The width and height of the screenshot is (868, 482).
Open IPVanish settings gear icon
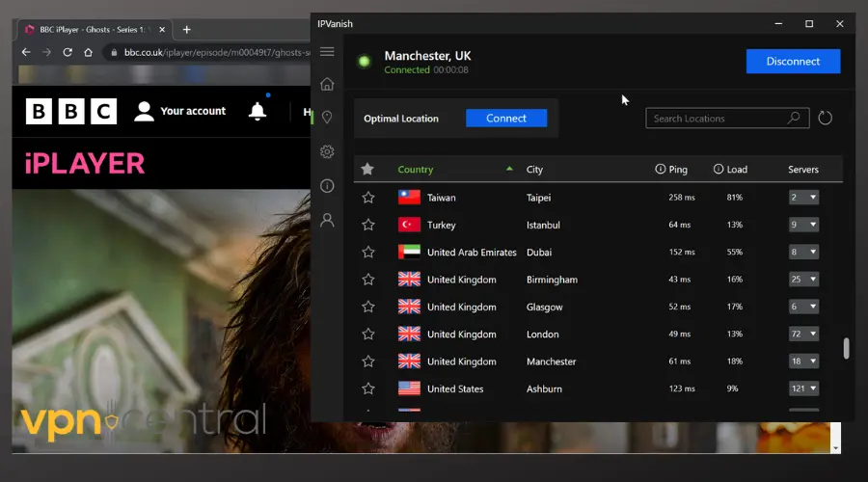327,151
